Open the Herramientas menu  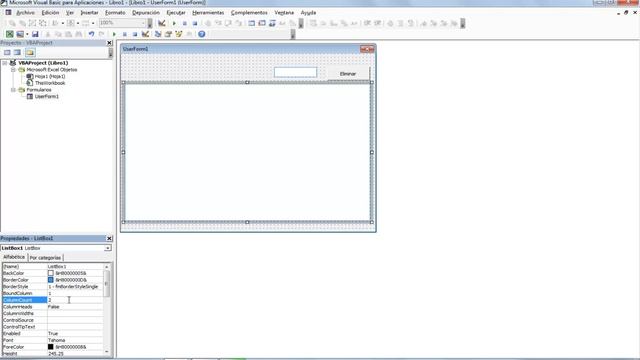pos(208,13)
